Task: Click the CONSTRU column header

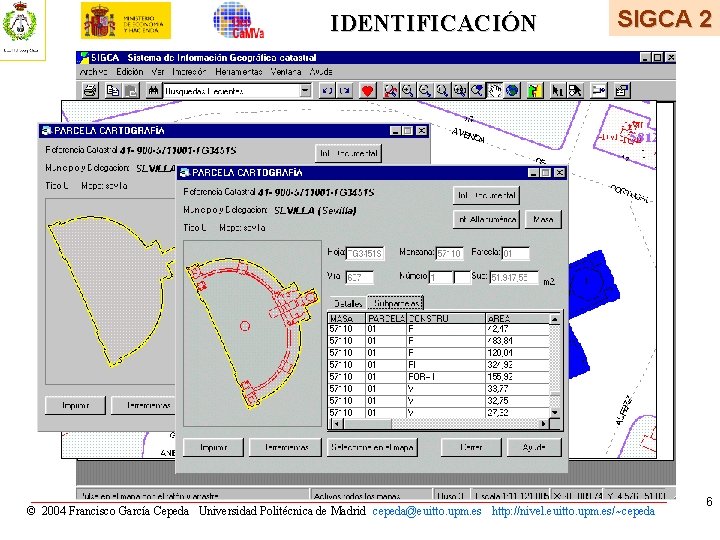Action: (445, 319)
